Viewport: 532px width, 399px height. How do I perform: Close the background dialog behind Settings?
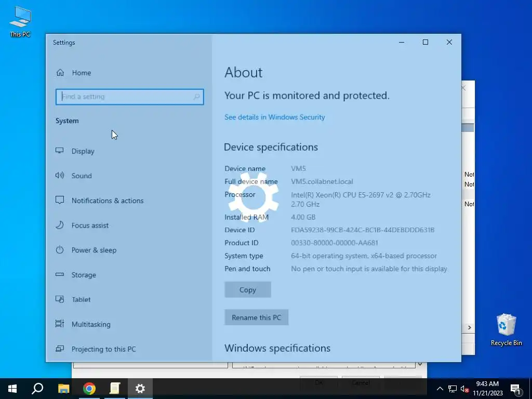(464, 88)
